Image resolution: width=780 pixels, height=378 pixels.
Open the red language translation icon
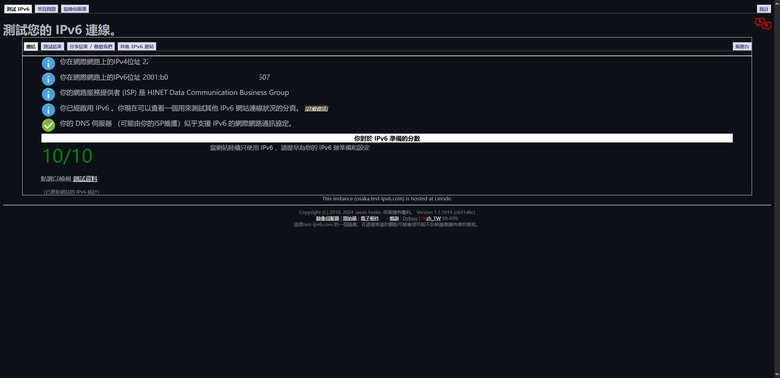coord(763,24)
